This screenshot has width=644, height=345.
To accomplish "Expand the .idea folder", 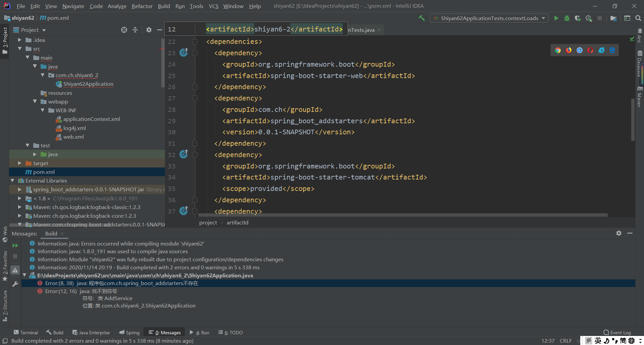I will [20, 40].
